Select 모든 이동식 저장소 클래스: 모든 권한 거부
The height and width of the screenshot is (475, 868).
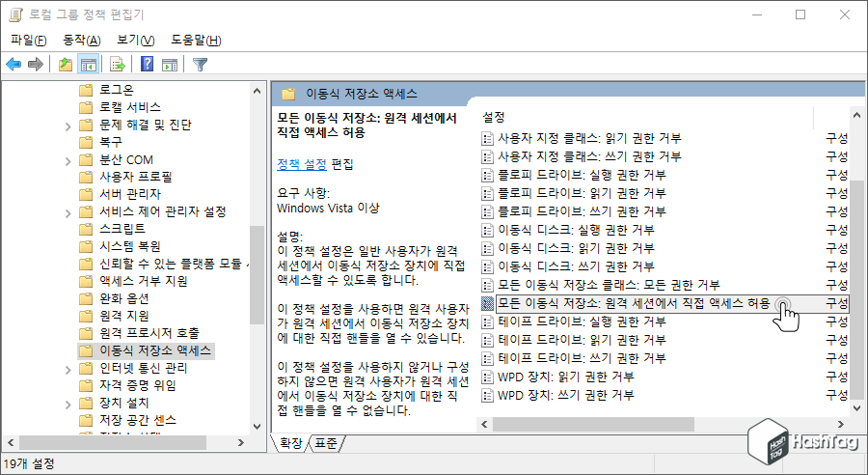click(x=609, y=285)
